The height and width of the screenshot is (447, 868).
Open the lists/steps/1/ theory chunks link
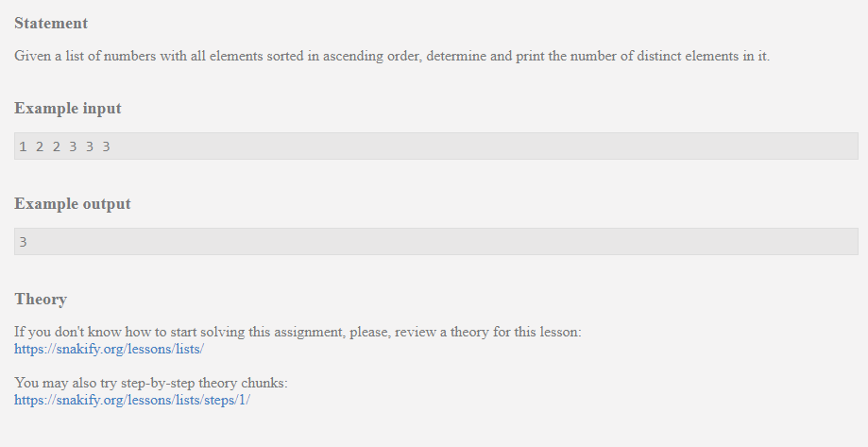click(x=131, y=400)
